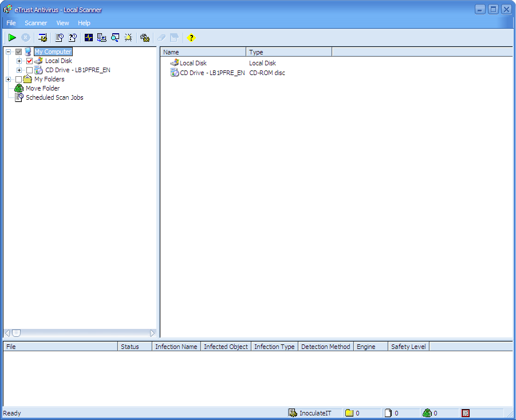516x420 pixels.
Task: Click the Move Folder green icon in tree
Action: [x=19, y=88]
